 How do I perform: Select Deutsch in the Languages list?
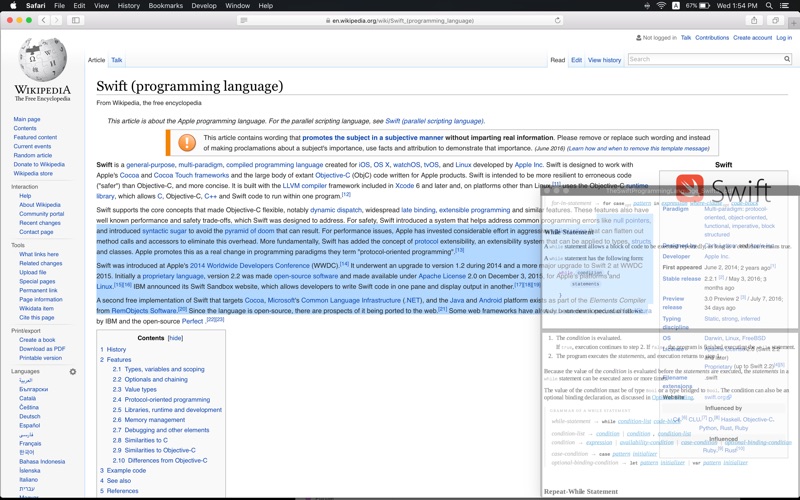point(30,416)
